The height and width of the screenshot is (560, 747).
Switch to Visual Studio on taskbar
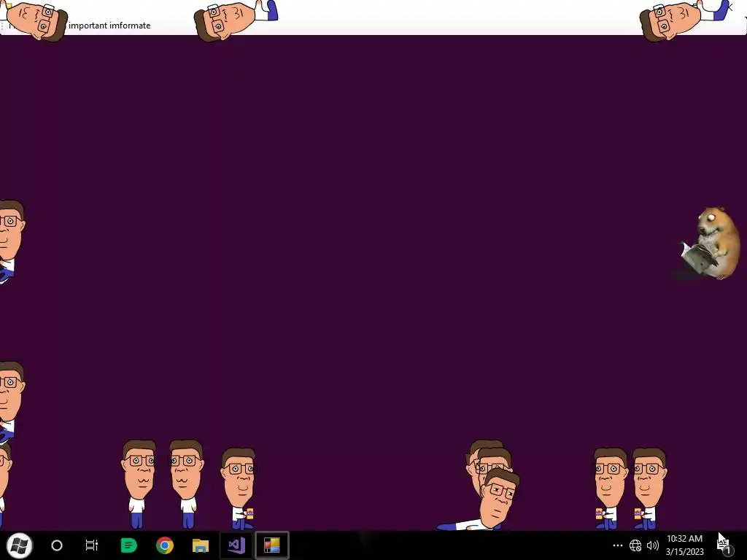coord(236,545)
